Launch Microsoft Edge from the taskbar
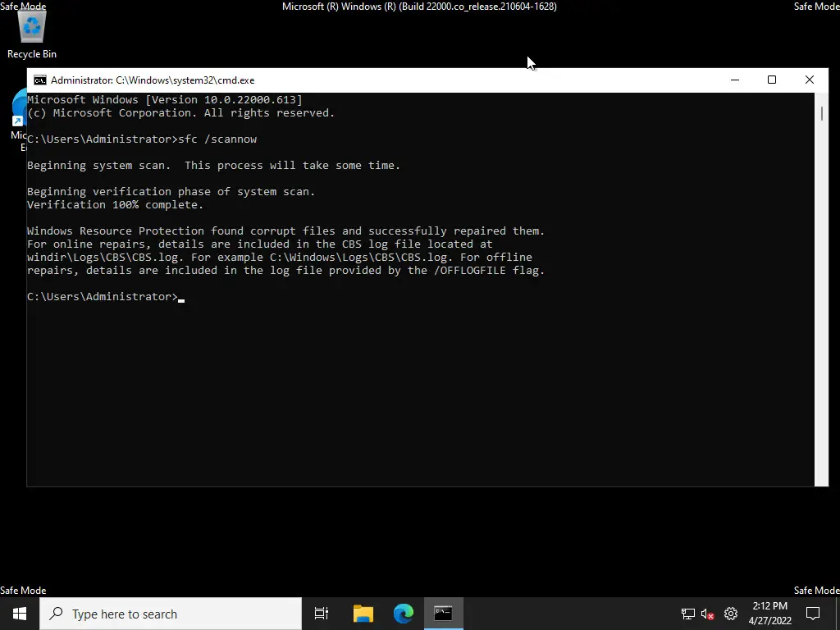This screenshot has width=840, height=630. (404, 614)
